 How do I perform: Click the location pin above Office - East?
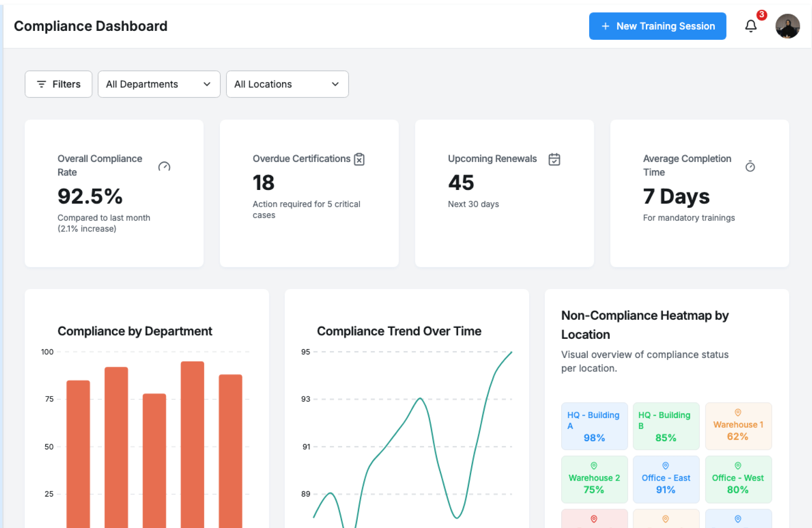pos(665,466)
